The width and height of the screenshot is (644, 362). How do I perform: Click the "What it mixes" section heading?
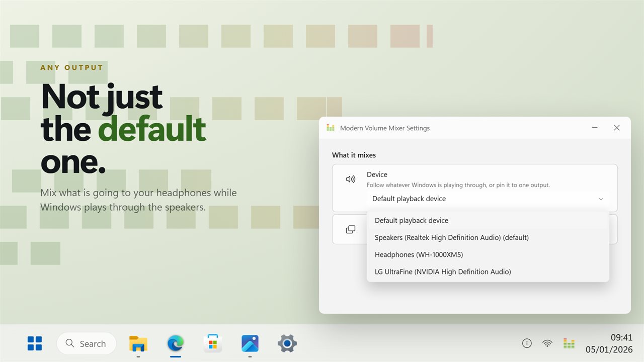(354, 155)
